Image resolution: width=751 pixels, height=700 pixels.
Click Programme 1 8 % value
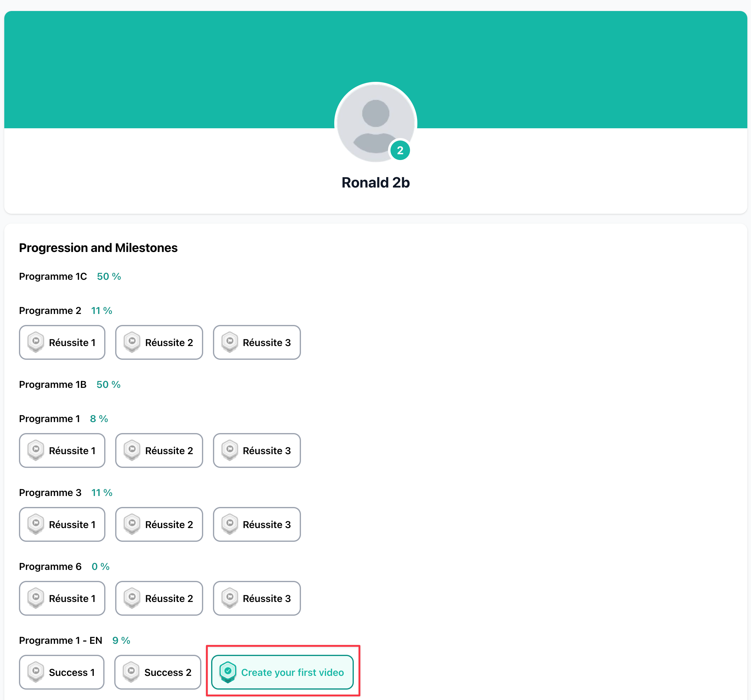pos(99,419)
